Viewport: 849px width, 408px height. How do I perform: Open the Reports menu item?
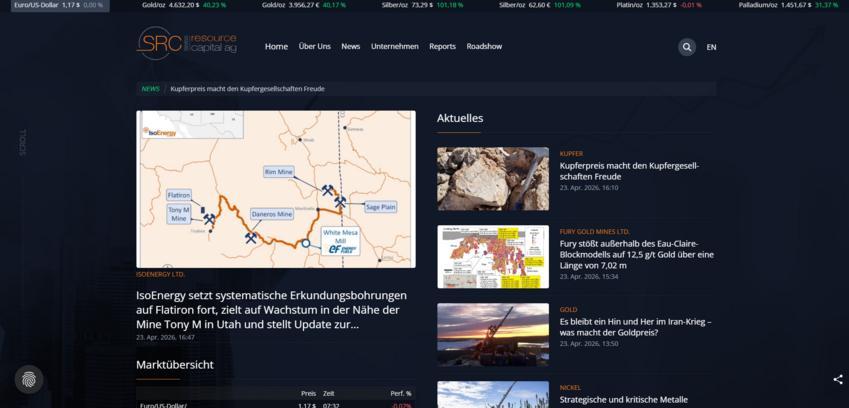click(442, 47)
